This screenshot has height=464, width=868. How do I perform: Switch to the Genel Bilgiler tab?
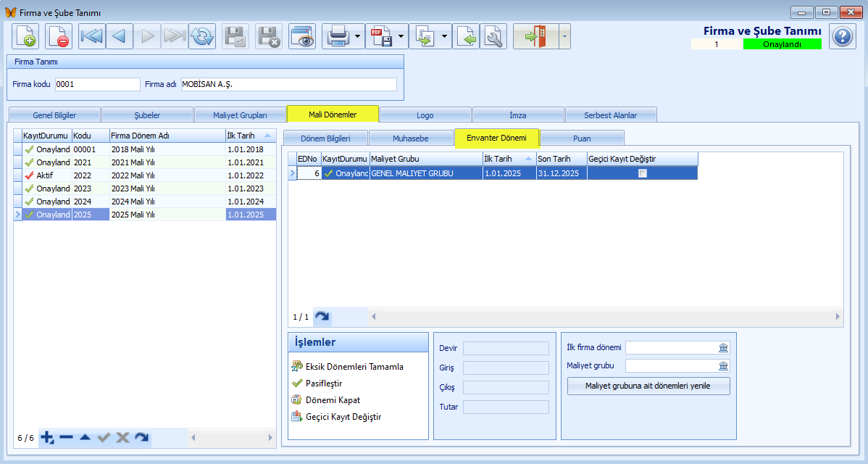[x=54, y=115]
